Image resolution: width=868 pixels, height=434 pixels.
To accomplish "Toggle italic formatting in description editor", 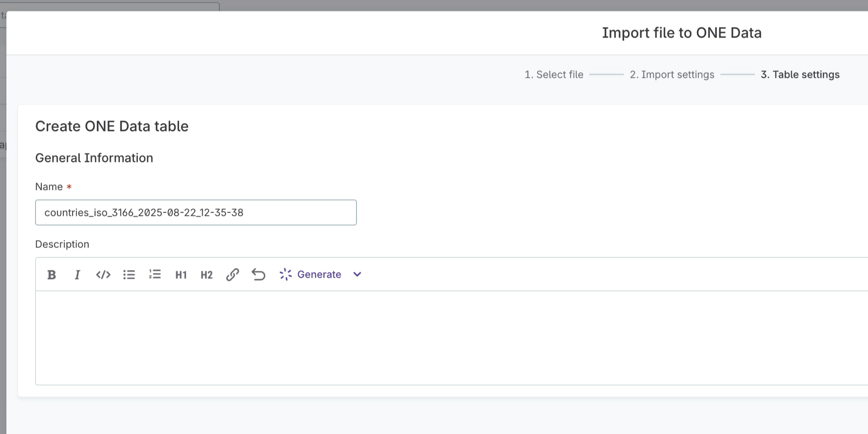I will point(77,274).
